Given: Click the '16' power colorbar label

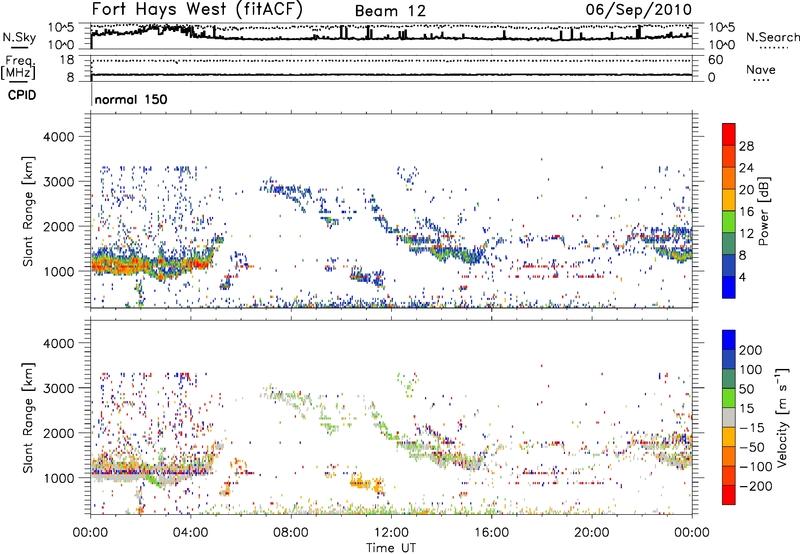Looking at the screenshot, I should 746,212.
